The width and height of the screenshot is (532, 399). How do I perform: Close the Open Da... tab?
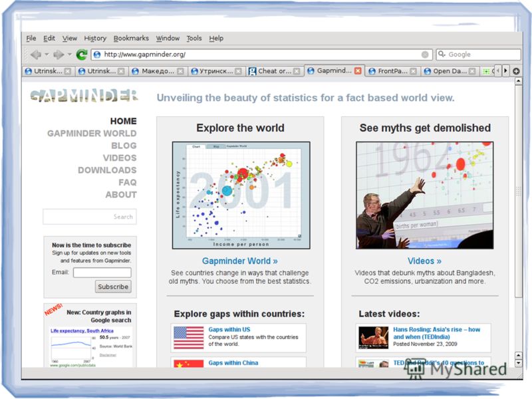pos(471,71)
